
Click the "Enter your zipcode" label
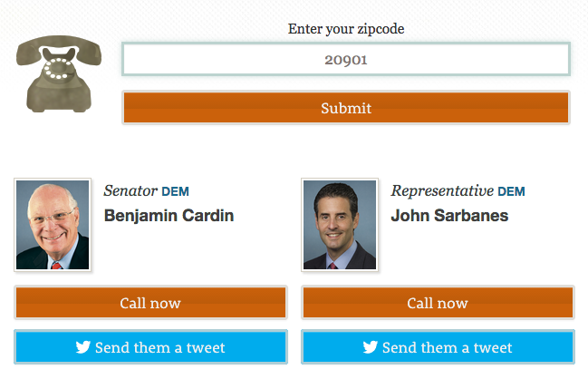click(x=346, y=28)
